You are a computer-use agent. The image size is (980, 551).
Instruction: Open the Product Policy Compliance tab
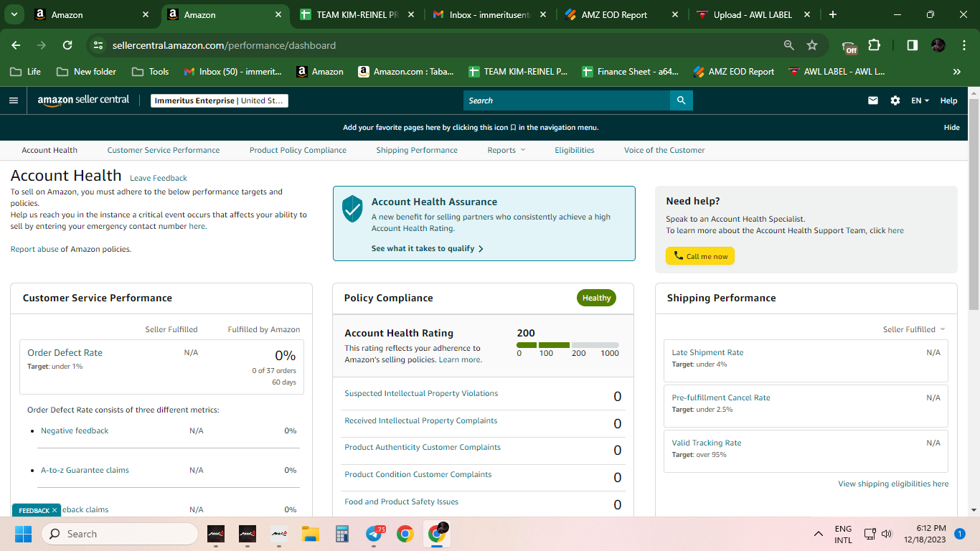point(298,150)
